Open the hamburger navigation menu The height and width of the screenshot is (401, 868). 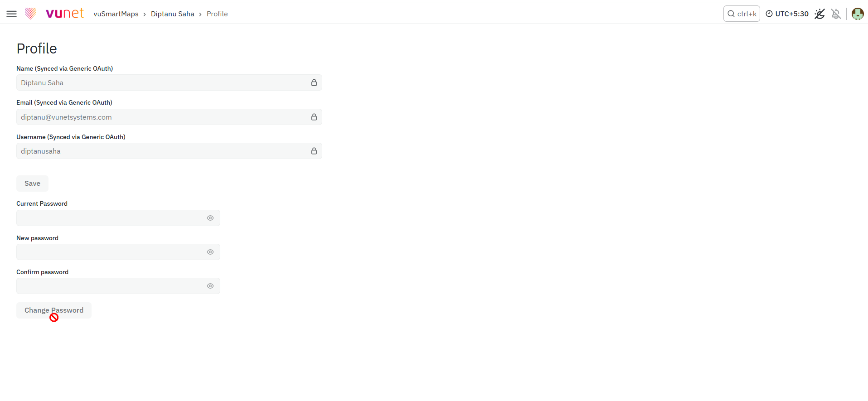coord(12,14)
